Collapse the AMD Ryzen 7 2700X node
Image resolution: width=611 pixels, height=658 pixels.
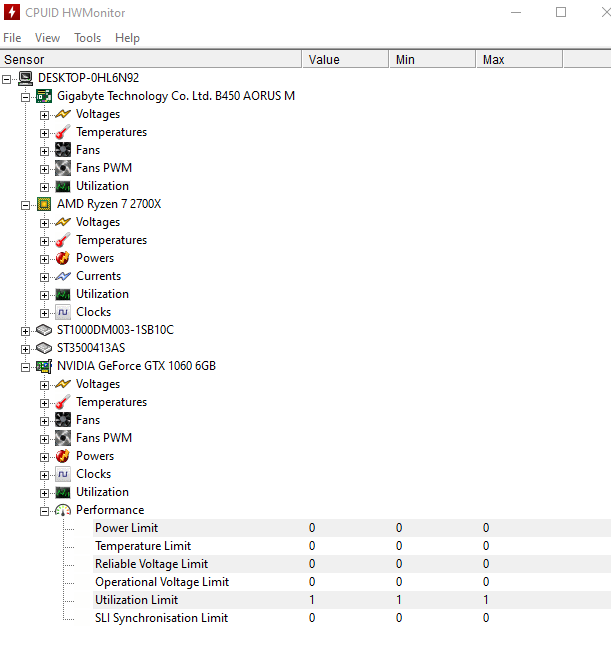pyautogui.click(x=26, y=205)
